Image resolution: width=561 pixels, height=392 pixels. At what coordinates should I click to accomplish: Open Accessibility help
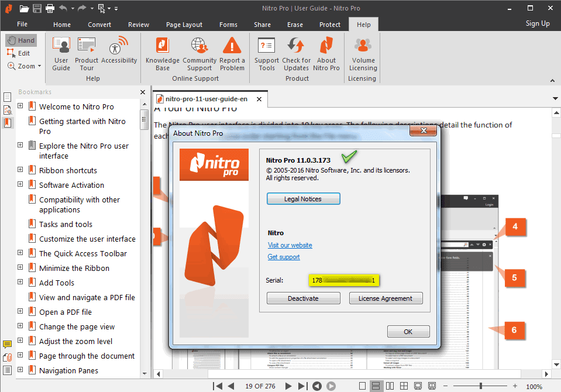pos(119,50)
